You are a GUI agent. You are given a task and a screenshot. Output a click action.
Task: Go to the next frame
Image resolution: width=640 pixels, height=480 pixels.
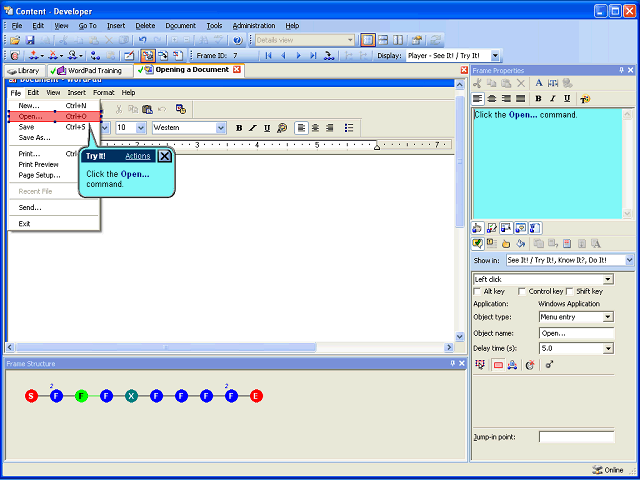coord(298,56)
